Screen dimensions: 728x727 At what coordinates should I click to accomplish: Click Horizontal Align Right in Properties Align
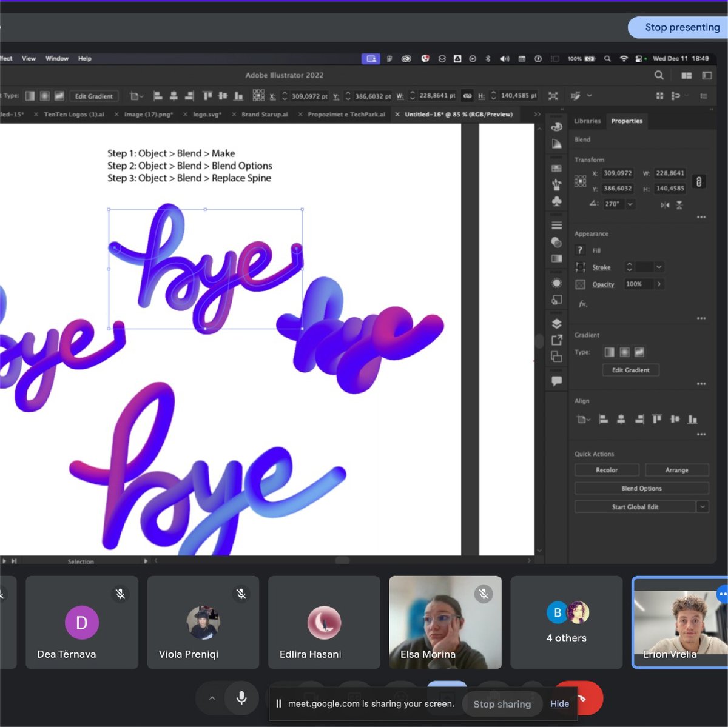pyautogui.click(x=639, y=419)
